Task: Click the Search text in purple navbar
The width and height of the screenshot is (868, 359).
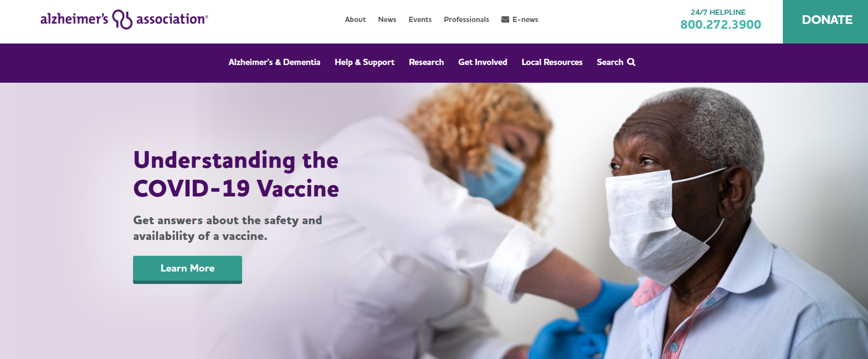Action: pyautogui.click(x=610, y=62)
